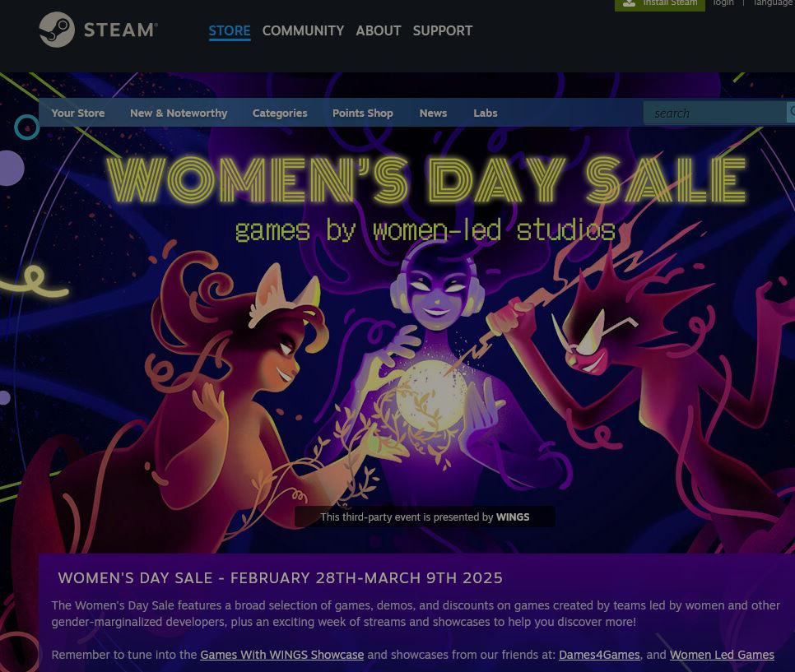The image size is (795, 672).
Task: Follow the Dames4Games link
Action: [599, 655]
